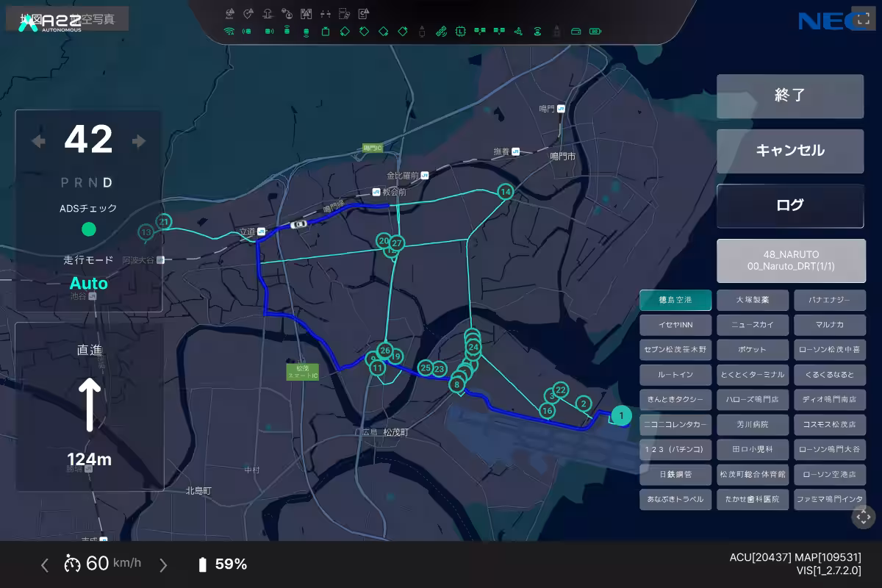This screenshot has width=882, height=588.
Task: Select waypoint marker 14 on the map
Action: pos(505,192)
